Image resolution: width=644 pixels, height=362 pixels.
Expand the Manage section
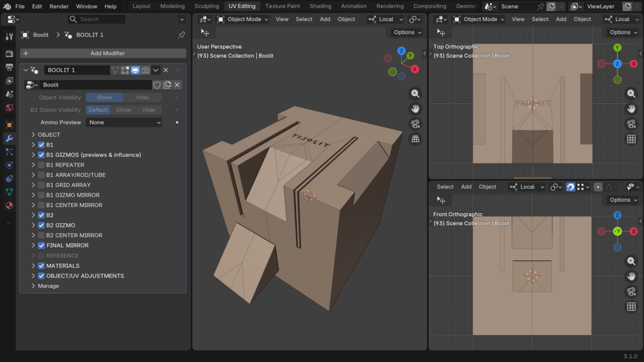tap(33, 286)
